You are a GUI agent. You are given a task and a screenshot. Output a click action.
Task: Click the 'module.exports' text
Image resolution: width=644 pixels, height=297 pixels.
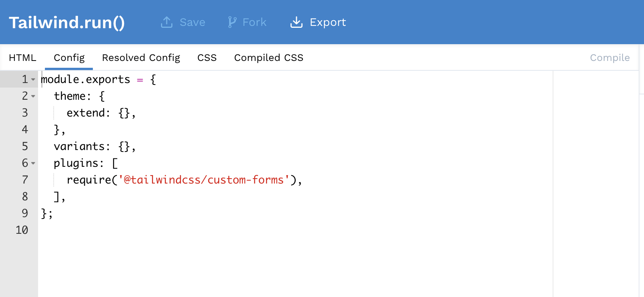(x=86, y=79)
